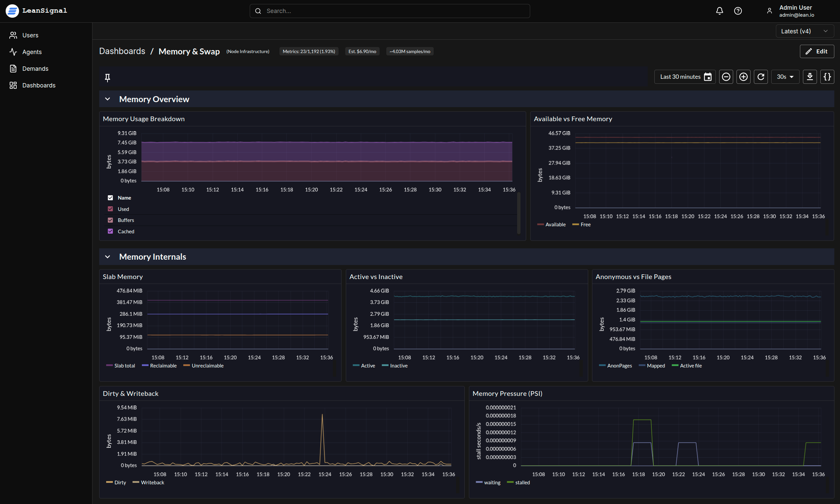
Task: Pin the dashboard toolbar with pin icon
Action: [107, 78]
